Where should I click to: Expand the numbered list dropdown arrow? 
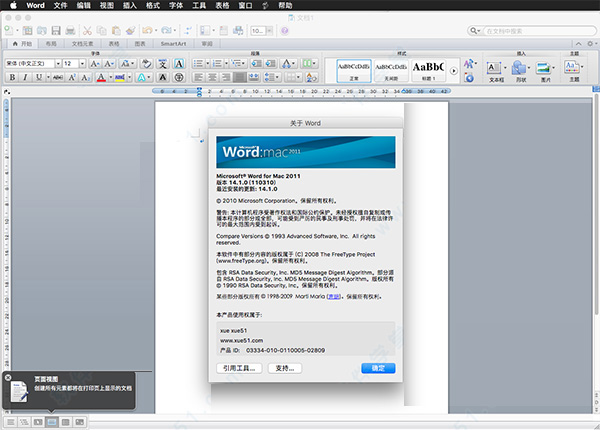[x=226, y=64]
